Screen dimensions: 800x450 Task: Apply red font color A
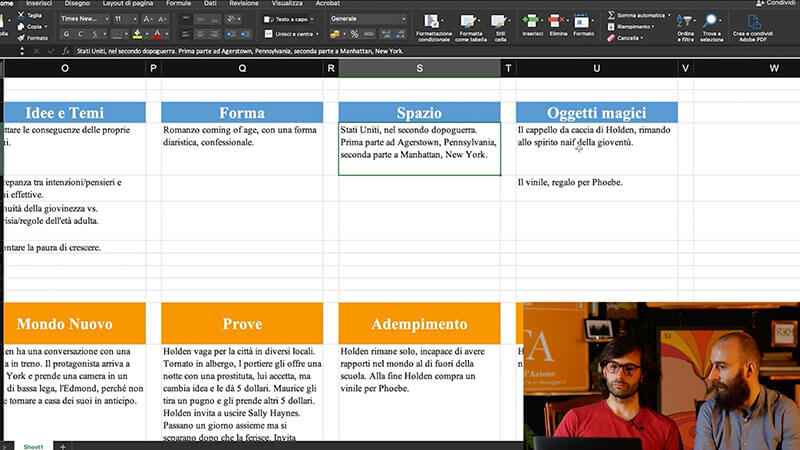(x=157, y=34)
